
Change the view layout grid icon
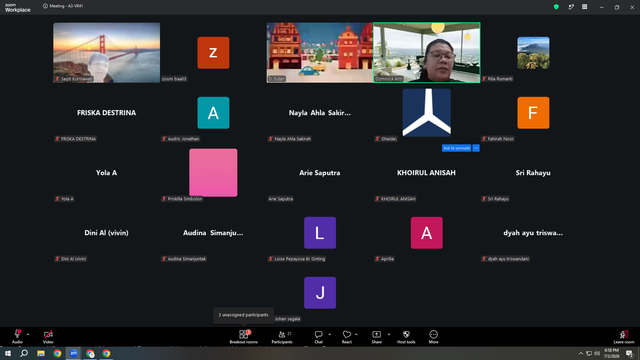(584, 7)
